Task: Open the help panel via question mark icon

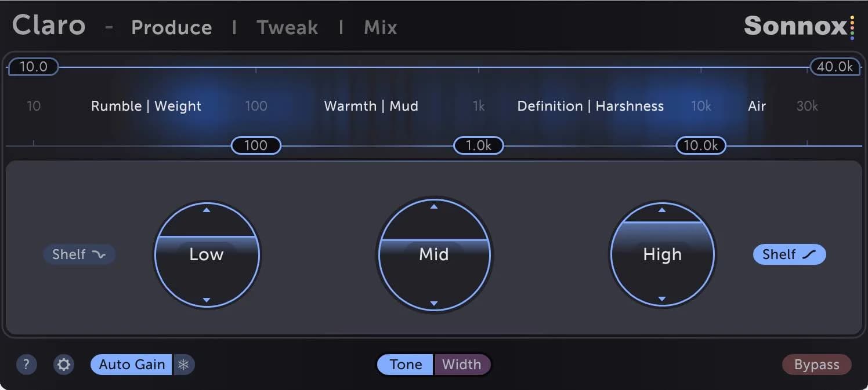Action: 26,365
